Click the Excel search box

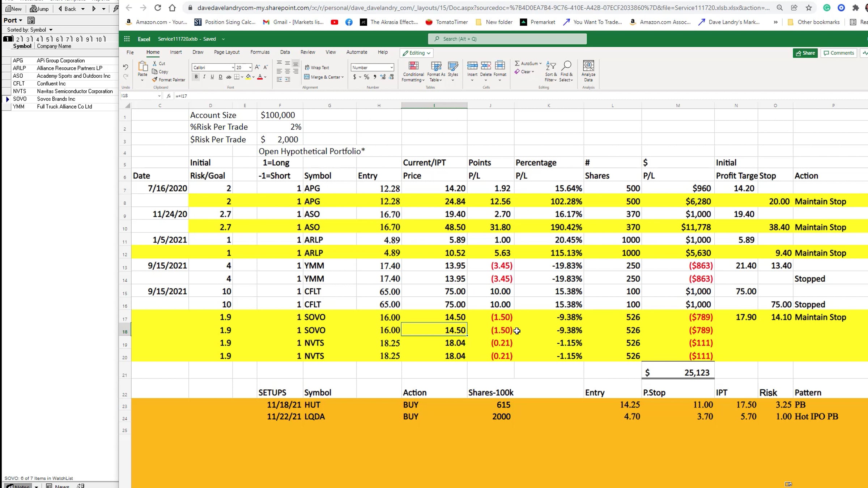click(x=507, y=39)
